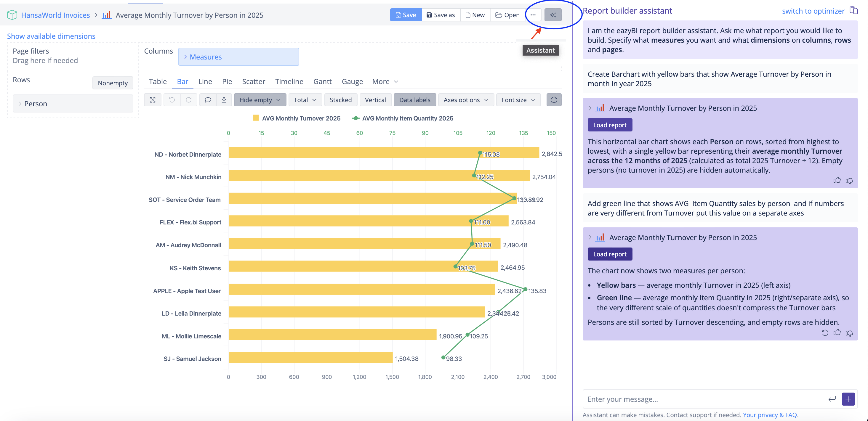
Task: Switch to the Table tab
Action: [157, 81]
